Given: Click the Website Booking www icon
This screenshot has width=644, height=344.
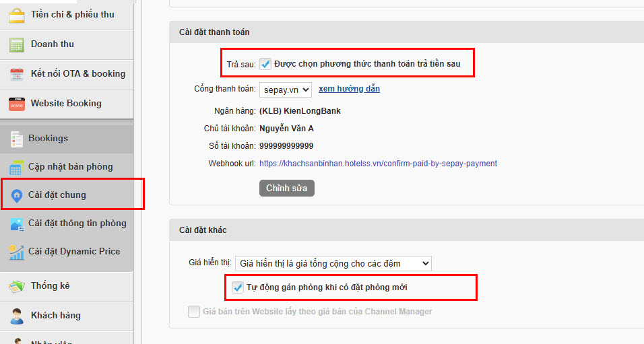Looking at the screenshot, I should (x=16, y=104).
